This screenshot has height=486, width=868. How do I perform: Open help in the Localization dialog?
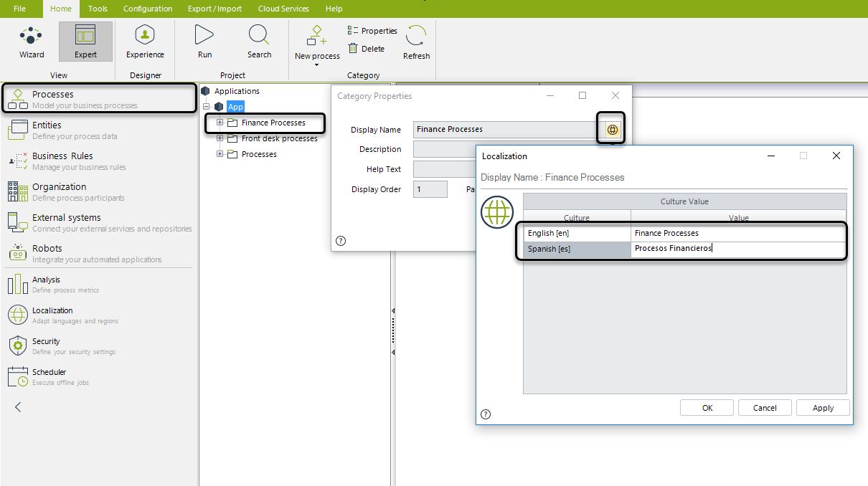[486, 414]
